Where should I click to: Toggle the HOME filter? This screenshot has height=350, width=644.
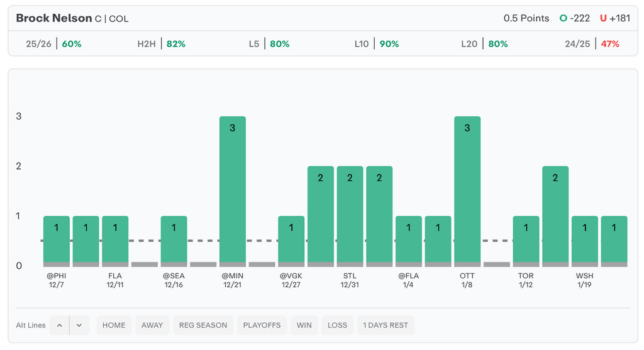114,325
